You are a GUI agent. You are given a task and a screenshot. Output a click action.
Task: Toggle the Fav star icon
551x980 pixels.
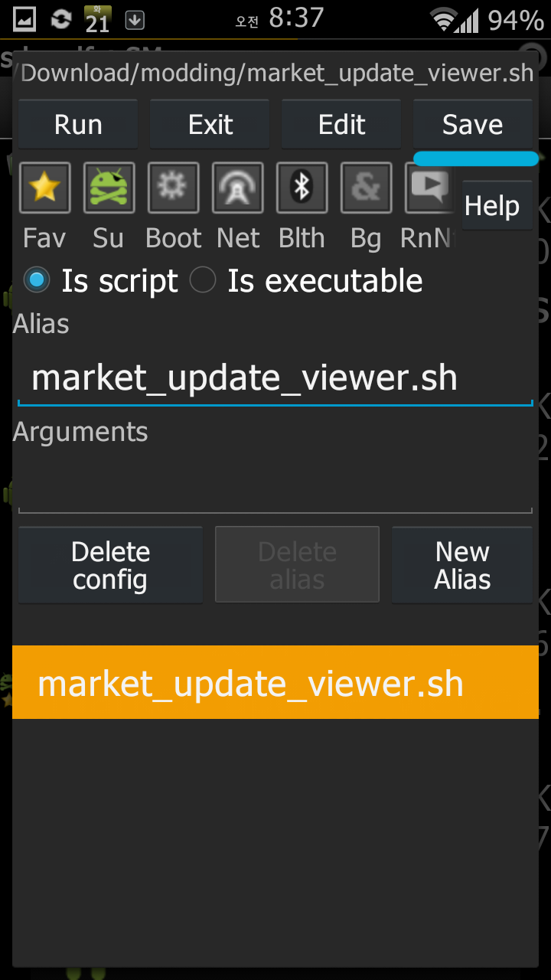(45, 188)
